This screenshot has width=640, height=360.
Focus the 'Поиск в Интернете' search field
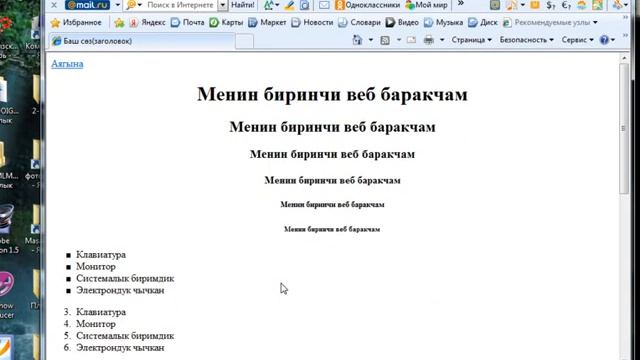click(x=180, y=5)
